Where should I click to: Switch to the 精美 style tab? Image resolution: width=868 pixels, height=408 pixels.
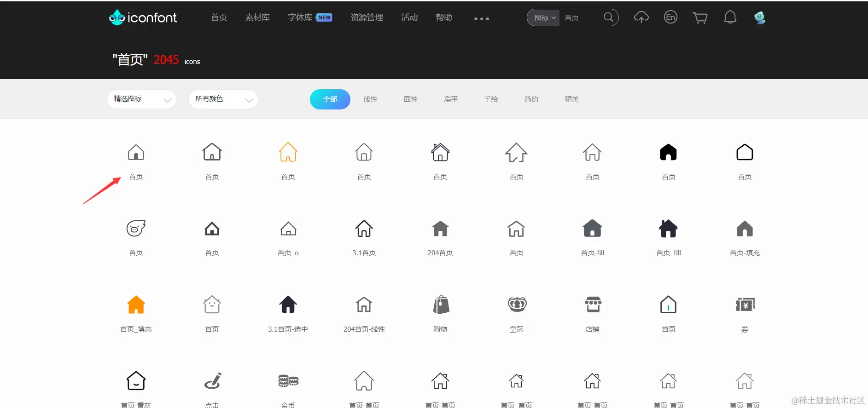tap(572, 99)
